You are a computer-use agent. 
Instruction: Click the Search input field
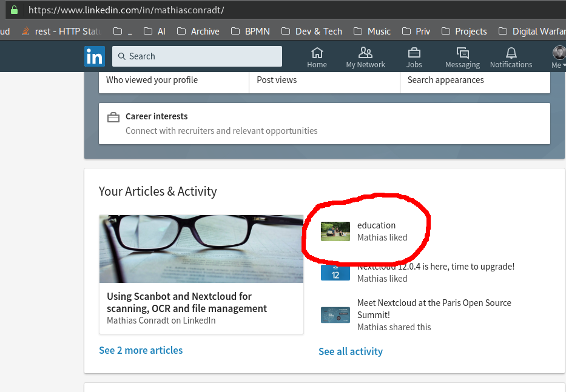(x=197, y=56)
